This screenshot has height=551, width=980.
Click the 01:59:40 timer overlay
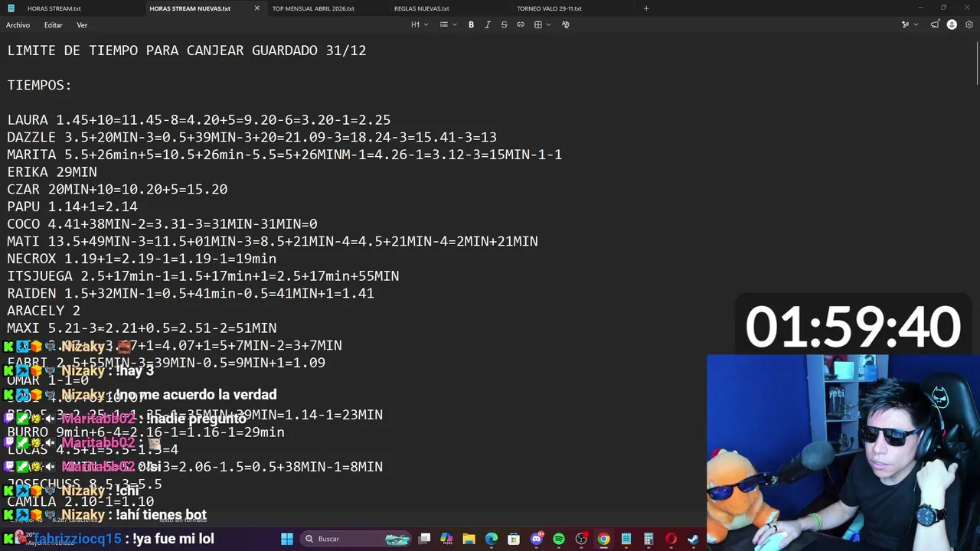click(853, 327)
